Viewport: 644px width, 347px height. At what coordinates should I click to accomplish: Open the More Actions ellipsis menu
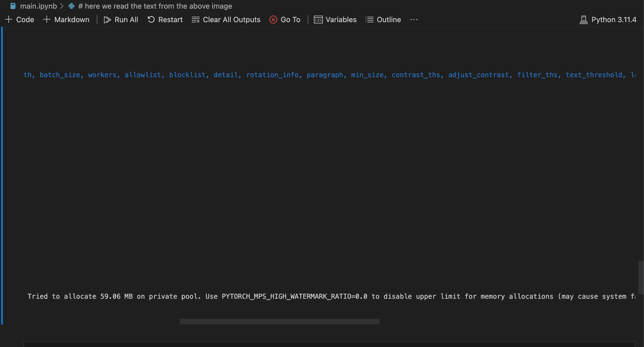[414, 20]
